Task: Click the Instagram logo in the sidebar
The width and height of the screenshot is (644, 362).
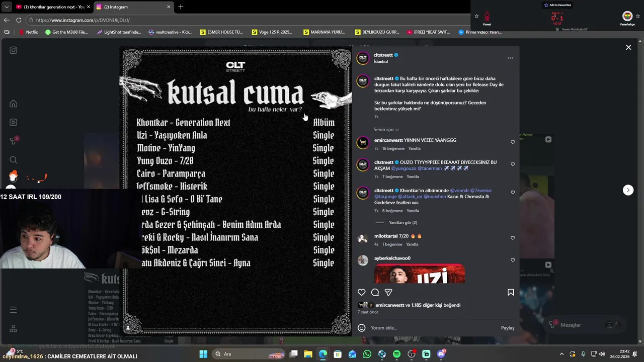Action: coord(14,50)
